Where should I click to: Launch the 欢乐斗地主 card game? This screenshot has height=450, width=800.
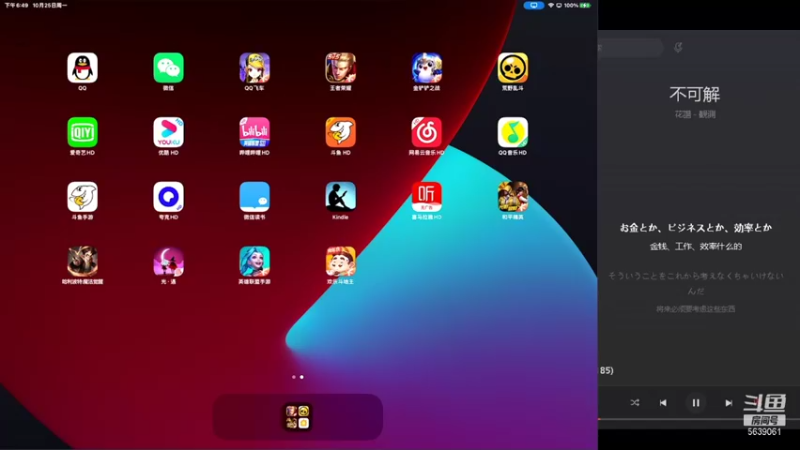(x=341, y=261)
